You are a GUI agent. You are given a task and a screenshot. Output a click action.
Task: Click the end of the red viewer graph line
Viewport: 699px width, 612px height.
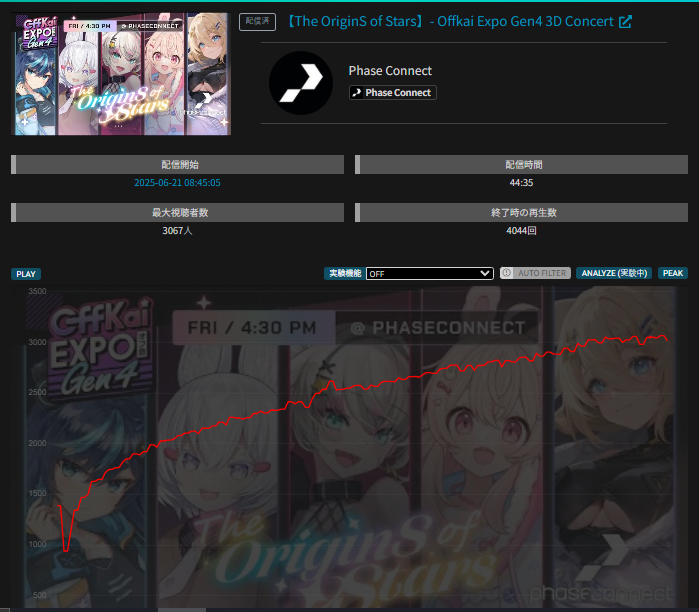click(667, 340)
